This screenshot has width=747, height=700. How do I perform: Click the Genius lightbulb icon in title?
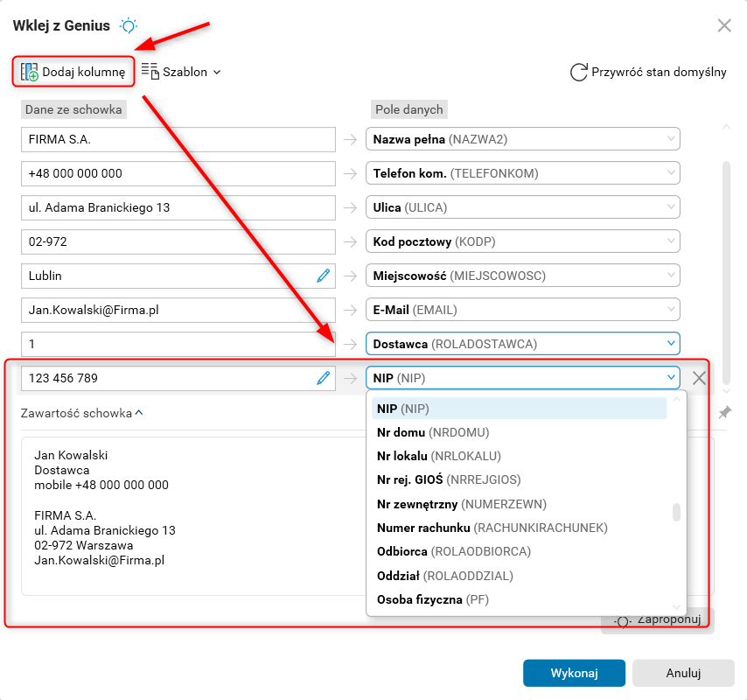coord(129,25)
